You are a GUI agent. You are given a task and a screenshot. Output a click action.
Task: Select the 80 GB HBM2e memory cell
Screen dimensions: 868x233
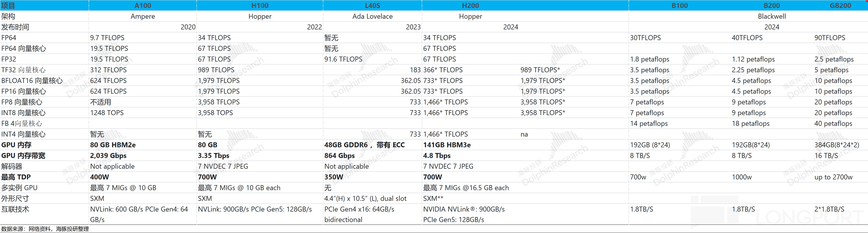[x=113, y=145]
